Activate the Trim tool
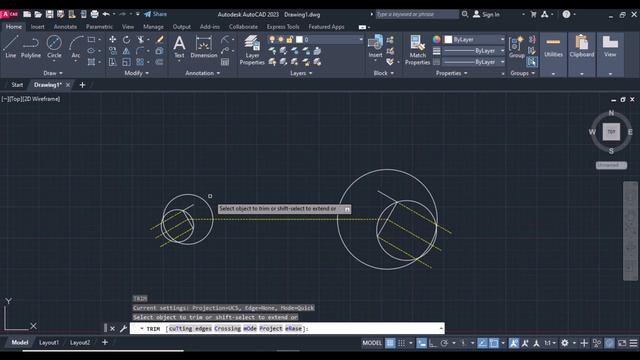 [140, 40]
